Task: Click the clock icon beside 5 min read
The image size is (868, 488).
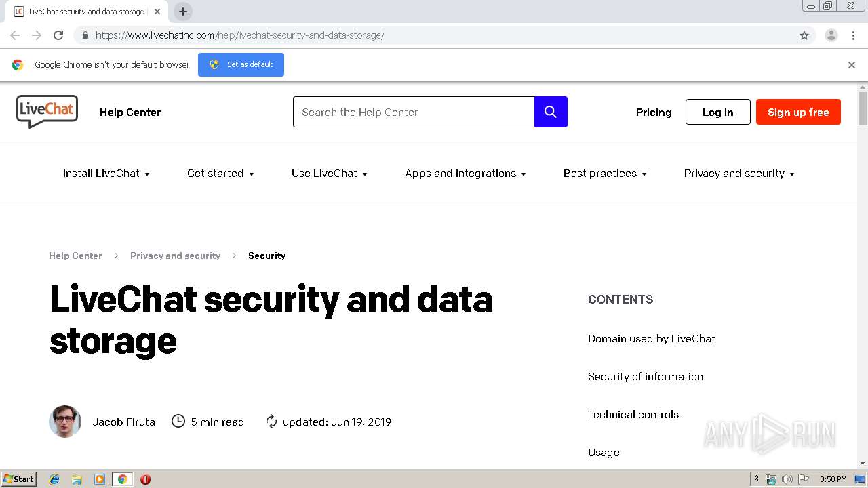Action: point(178,422)
